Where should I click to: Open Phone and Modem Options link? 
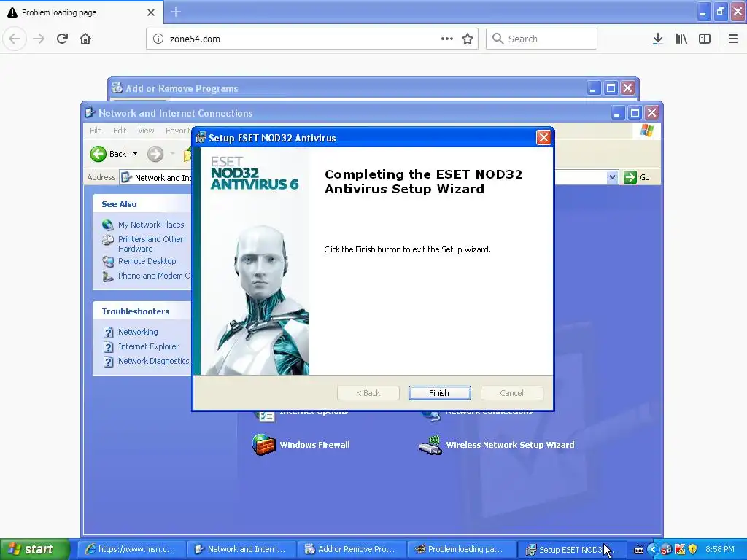154,276
